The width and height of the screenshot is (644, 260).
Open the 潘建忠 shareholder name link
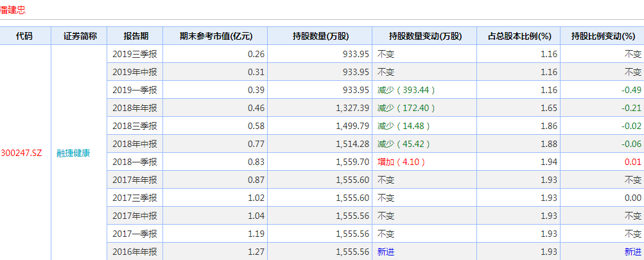click(13, 10)
